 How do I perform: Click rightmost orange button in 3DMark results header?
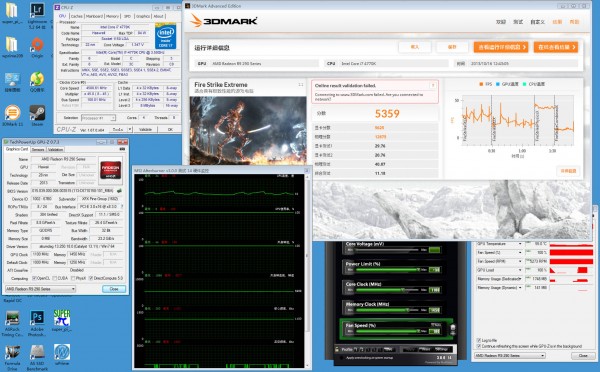[556, 47]
